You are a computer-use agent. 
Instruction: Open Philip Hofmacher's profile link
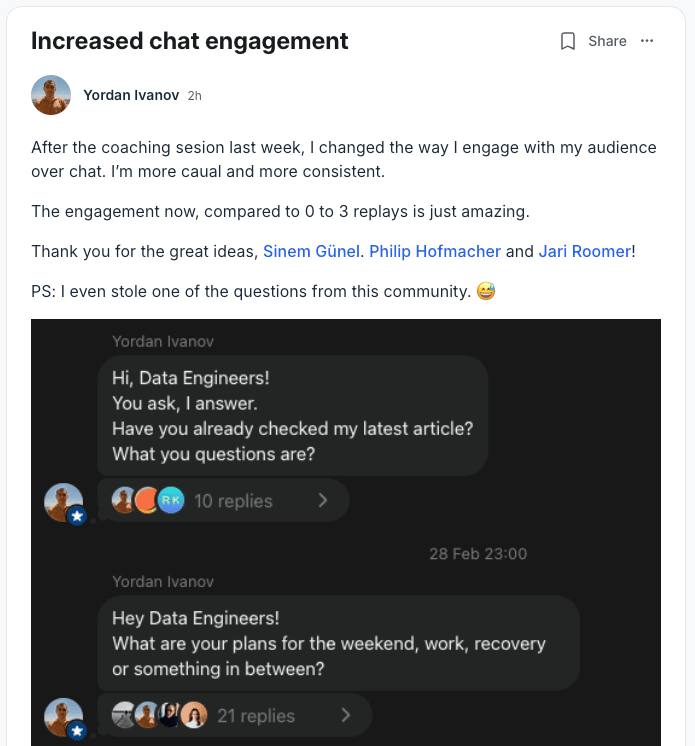435,251
